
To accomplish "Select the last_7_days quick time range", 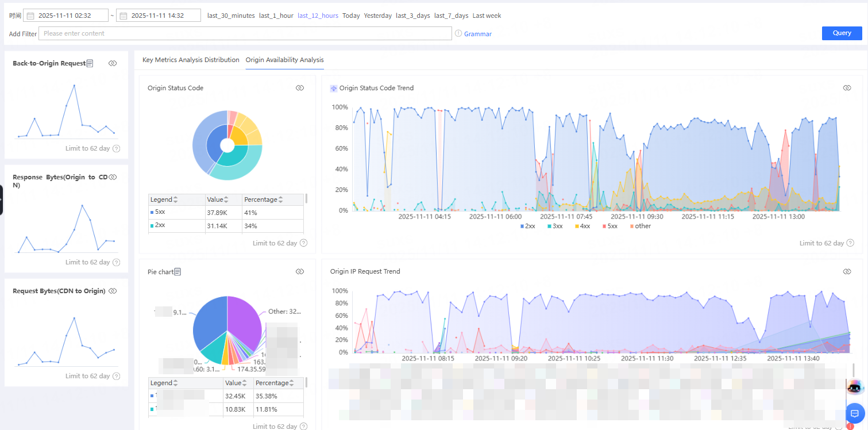I will [x=451, y=16].
